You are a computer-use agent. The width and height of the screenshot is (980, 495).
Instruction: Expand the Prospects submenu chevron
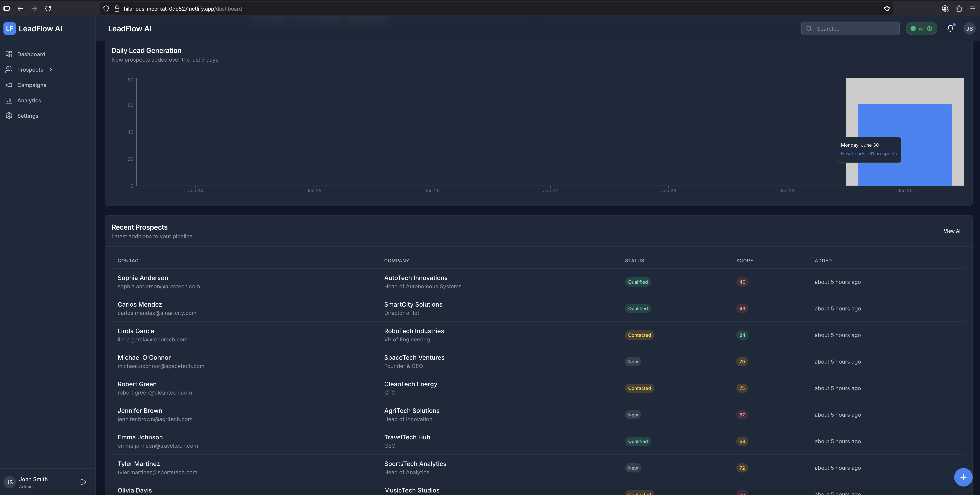coord(51,70)
